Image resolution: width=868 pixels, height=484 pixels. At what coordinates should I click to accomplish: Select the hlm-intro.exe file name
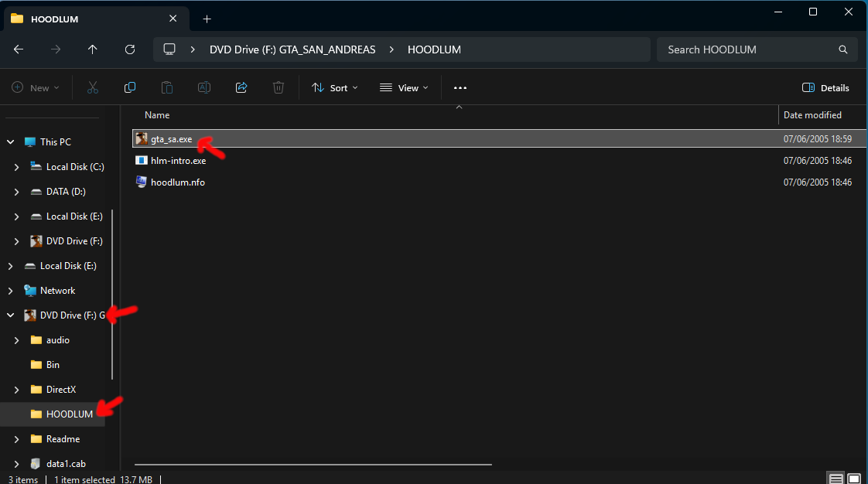(x=178, y=160)
